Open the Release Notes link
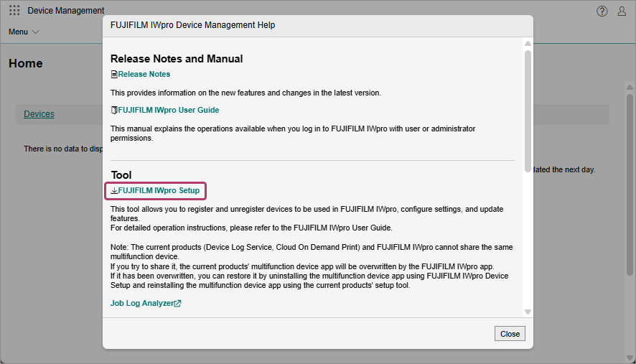Viewport: 636px width, 364px height. (x=144, y=74)
